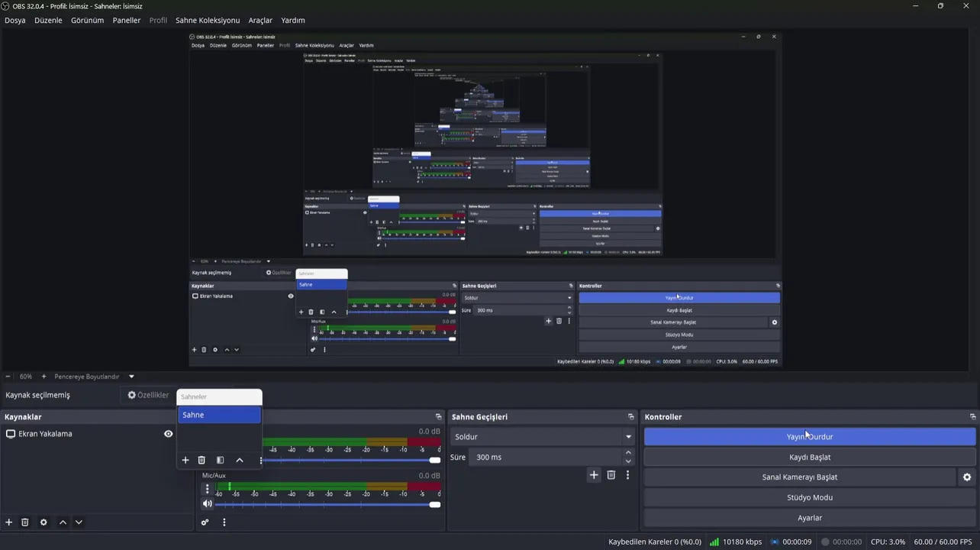Select the Ekran Yakalama source row
Image resolution: width=980 pixels, height=550 pixels.
[x=89, y=434]
